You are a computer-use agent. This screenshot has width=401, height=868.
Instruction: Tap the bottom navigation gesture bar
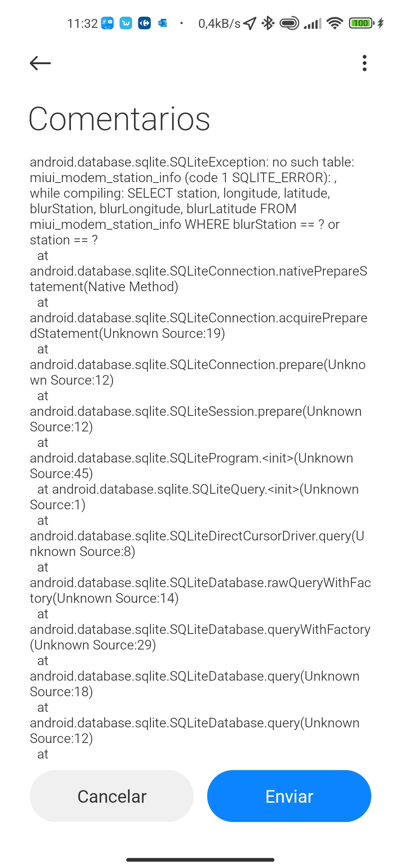pos(200,859)
